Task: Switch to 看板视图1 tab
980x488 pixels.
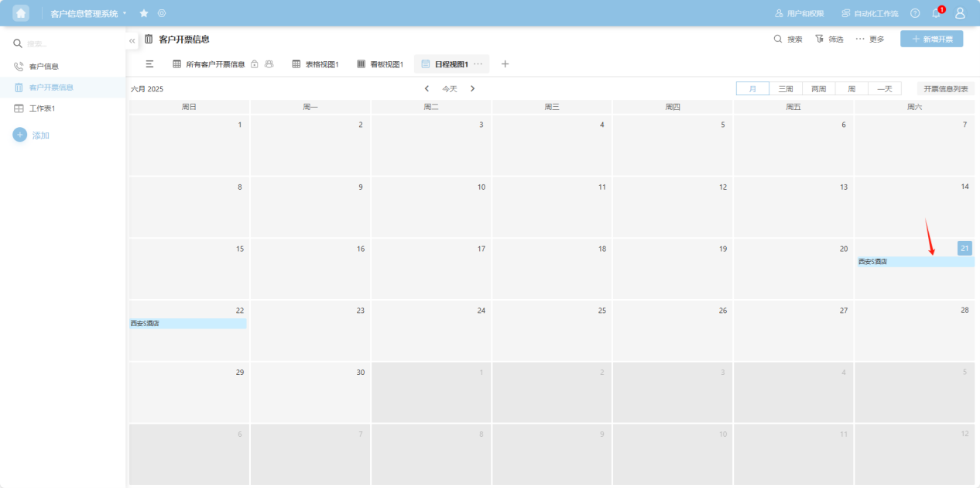Action: pos(380,64)
